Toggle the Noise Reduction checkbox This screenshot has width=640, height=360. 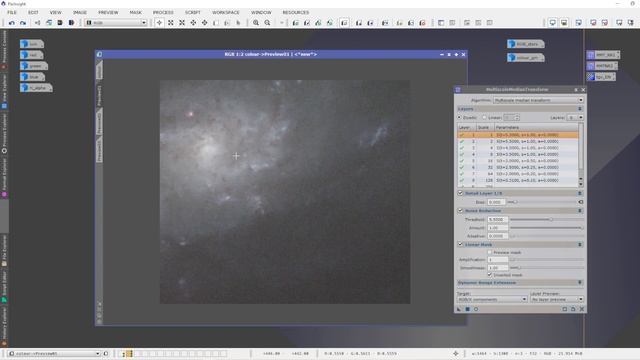pos(460,211)
